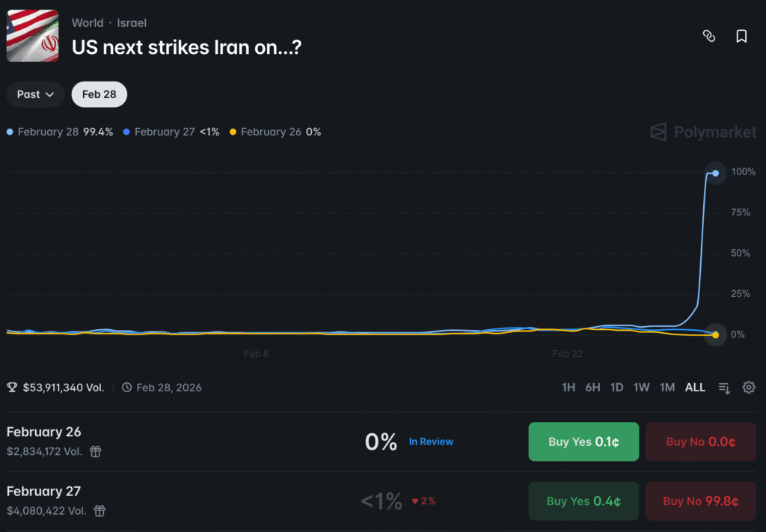Bookmark this Iran strikes market

click(741, 35)
